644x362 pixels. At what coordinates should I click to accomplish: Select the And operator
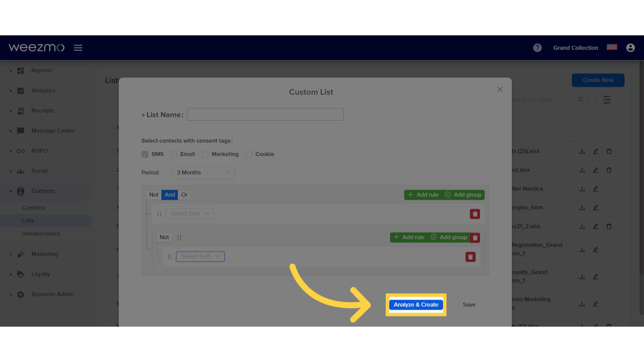170,195
